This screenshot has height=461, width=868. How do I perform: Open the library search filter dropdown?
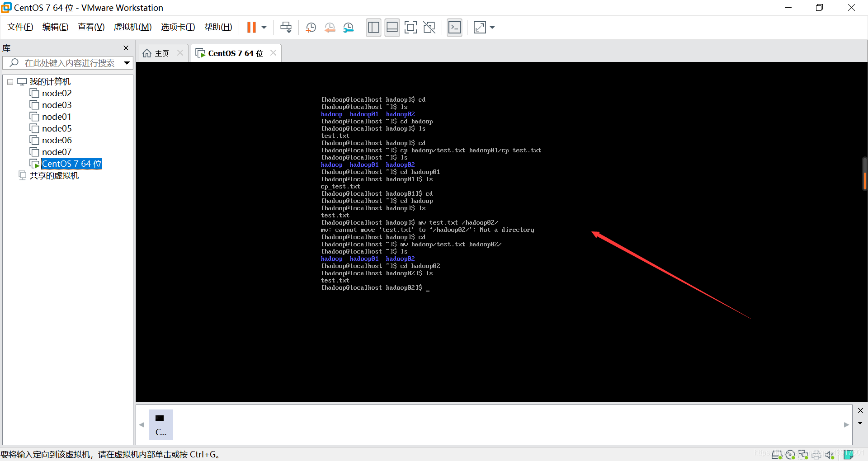point(127,63)
